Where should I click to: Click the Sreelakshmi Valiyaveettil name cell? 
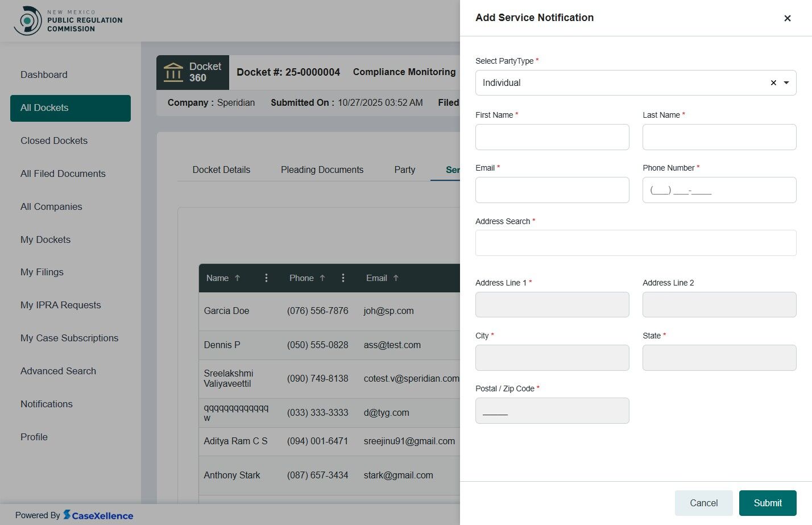[x=229, y=378]
